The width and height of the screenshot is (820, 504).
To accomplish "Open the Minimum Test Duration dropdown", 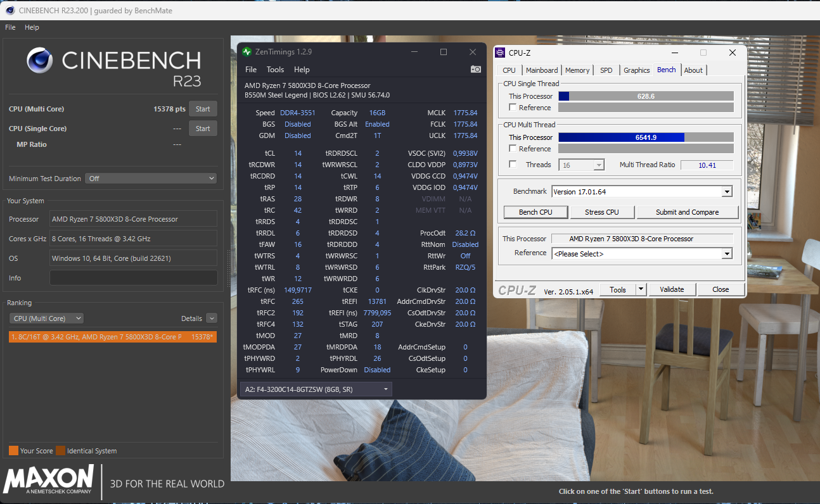I will 151,179.
